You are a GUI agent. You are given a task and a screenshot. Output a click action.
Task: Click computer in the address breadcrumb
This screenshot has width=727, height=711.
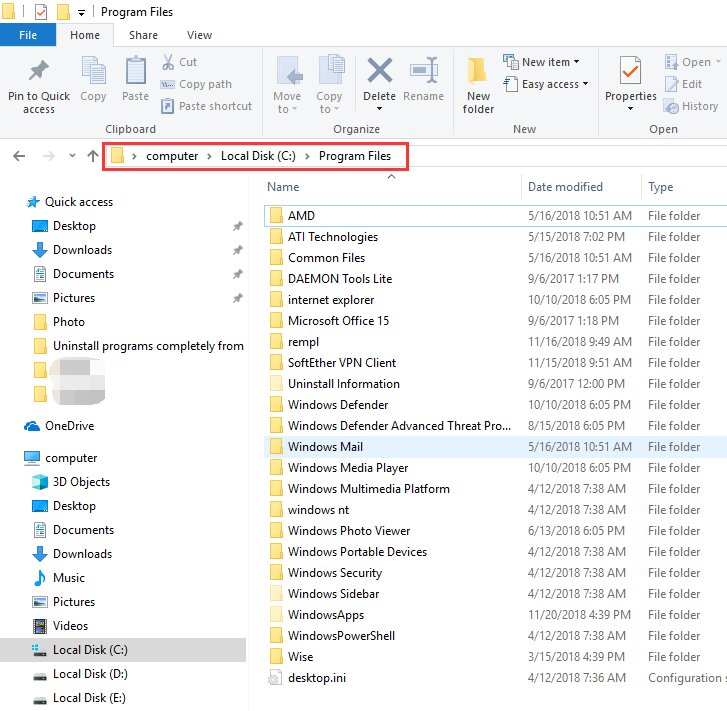172,156
